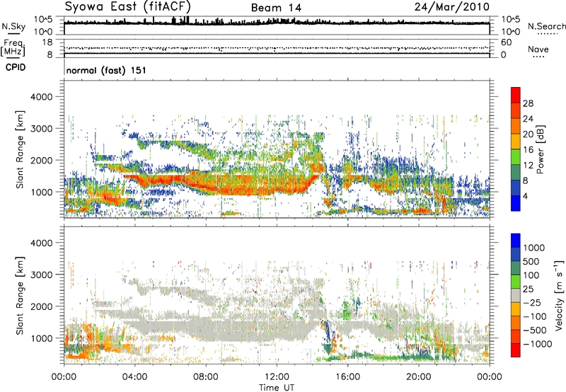Click the 'N.Search' legend label
566x392 pixels.
[546, 26]
